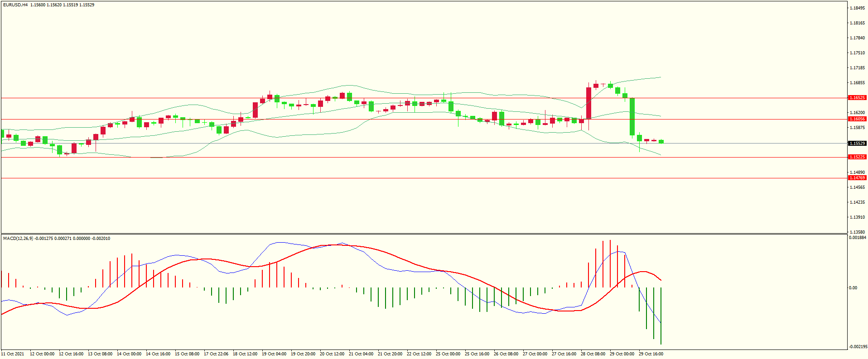This screenshot has width=868, height=359.
Task: Select the red 1.15225 price tag
Action: [x=857, y=157]
